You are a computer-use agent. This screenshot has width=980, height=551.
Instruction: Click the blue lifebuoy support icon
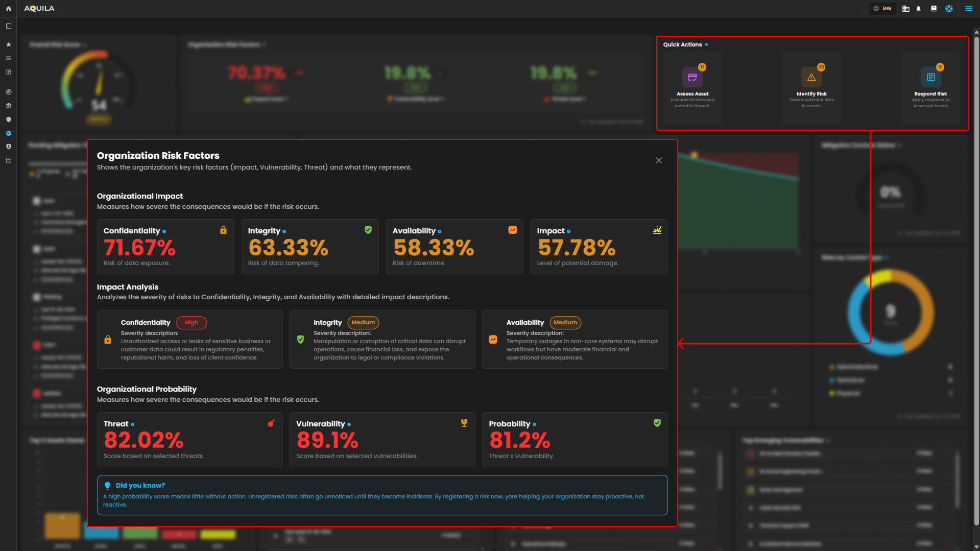click(949, 9)
